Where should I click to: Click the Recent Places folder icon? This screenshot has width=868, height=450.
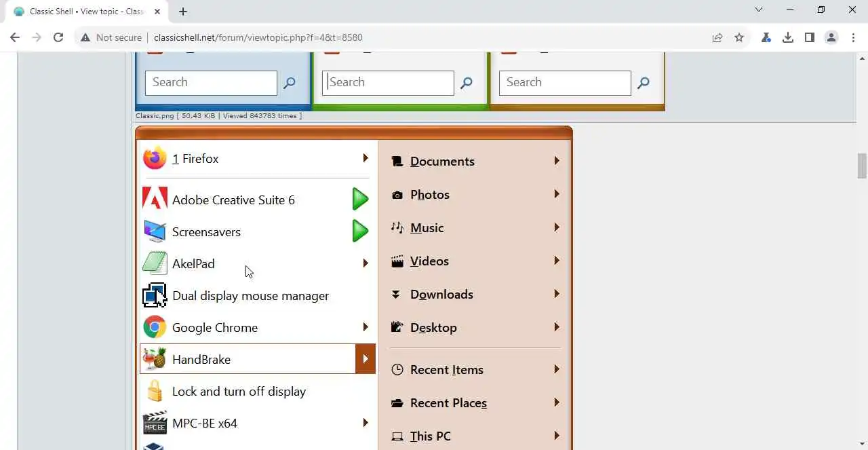397,403
